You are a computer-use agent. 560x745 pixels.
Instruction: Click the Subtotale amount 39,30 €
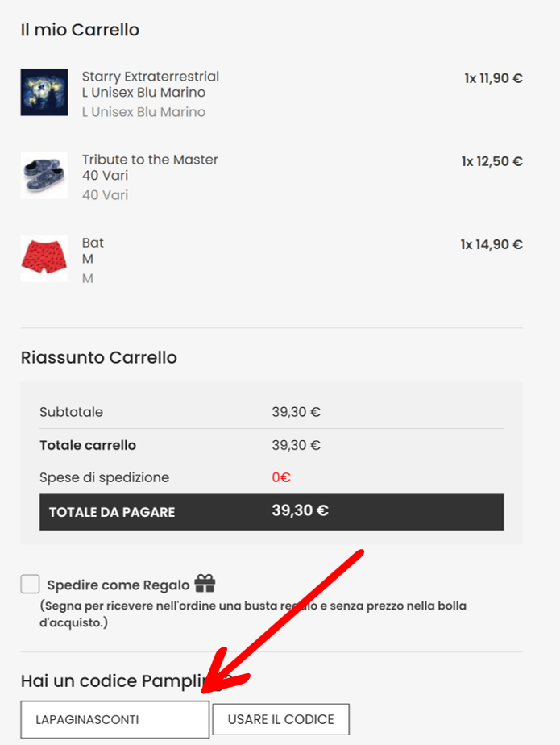(x=296, y=412)
